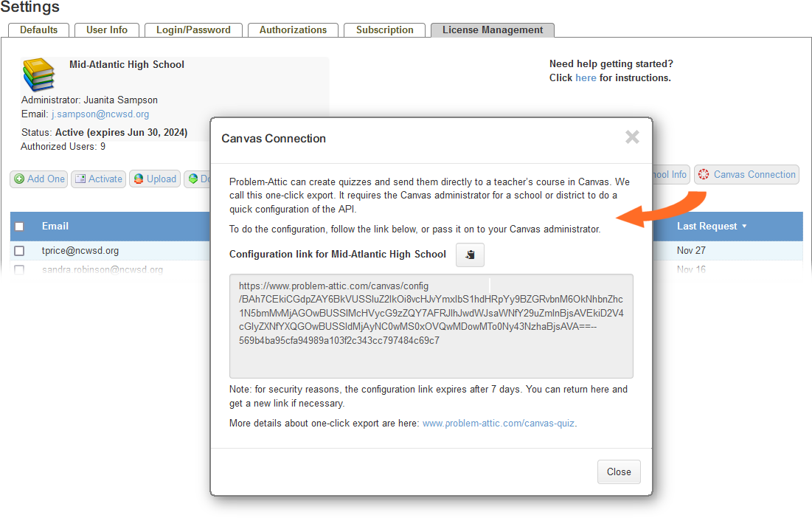Image resolution: width=812 pixels, height=518 pixels.
Task: Click the tprice@ncwsd.org email cell
Action: coord(80,251)
